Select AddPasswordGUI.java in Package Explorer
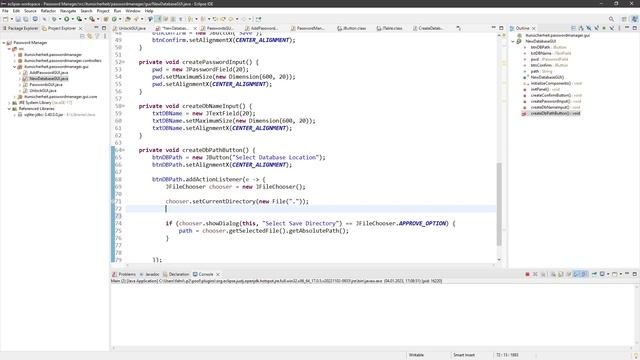The width and height of the screenshot is (640, 360). [48, 73]
